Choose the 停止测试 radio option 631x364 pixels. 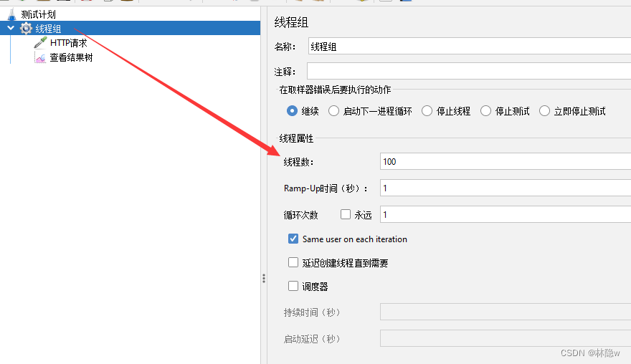[x=485, y=110]
